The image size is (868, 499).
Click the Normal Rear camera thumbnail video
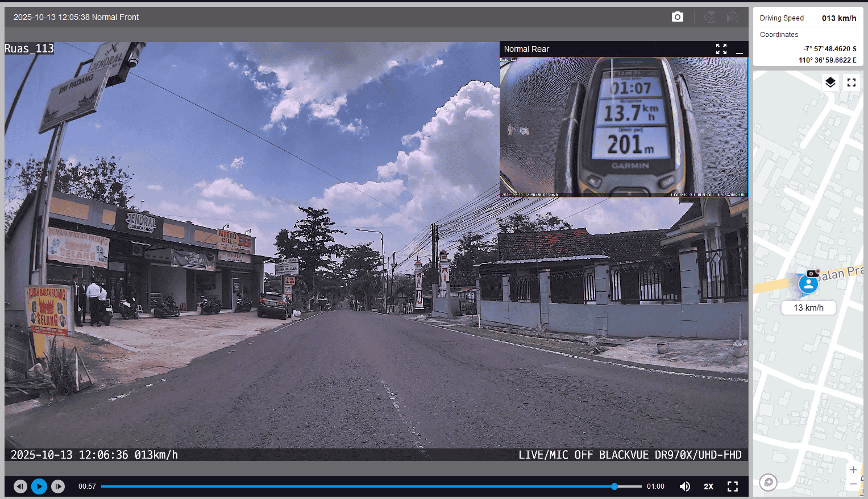tap(624, 126)
